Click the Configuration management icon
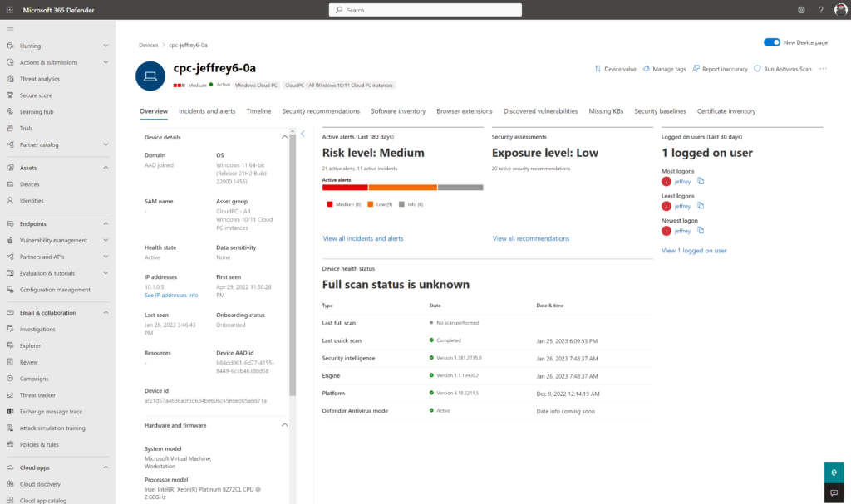The width and height of the screenshot is (851, 504). 10,289
